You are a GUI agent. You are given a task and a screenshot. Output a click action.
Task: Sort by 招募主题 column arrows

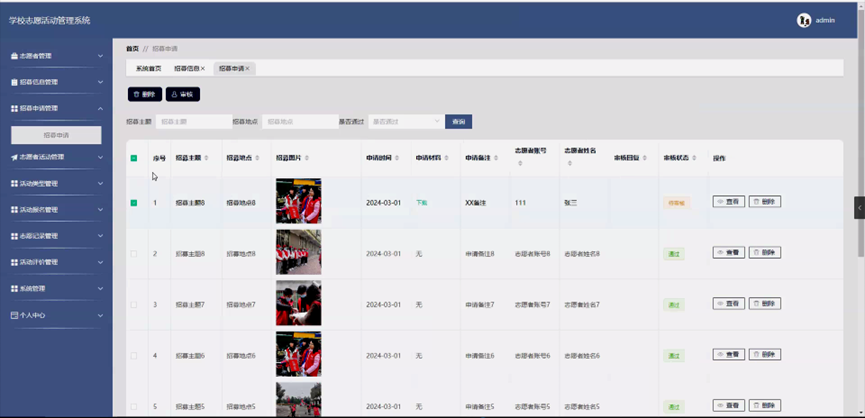[x=206, y=158]
